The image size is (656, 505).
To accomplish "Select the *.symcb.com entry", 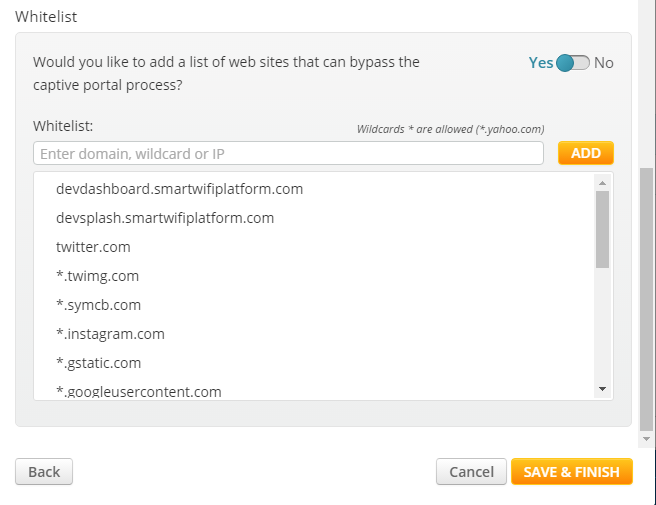I will point(98,305).
